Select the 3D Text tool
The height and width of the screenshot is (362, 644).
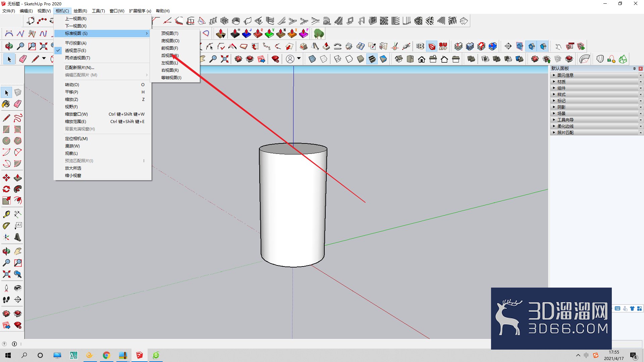click(18, 237)
